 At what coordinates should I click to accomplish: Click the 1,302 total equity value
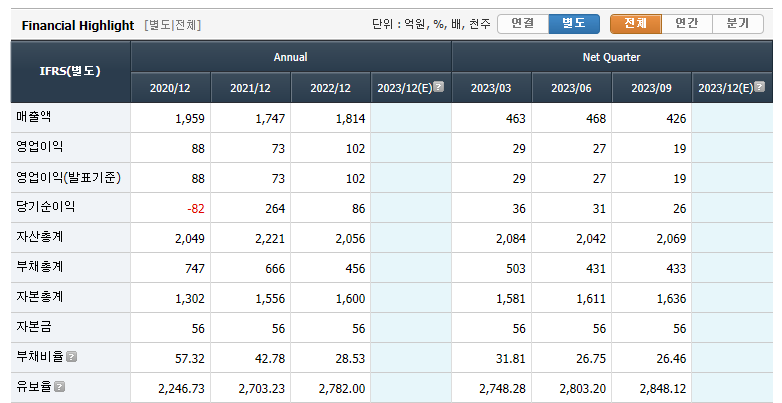tap(190, 298)
